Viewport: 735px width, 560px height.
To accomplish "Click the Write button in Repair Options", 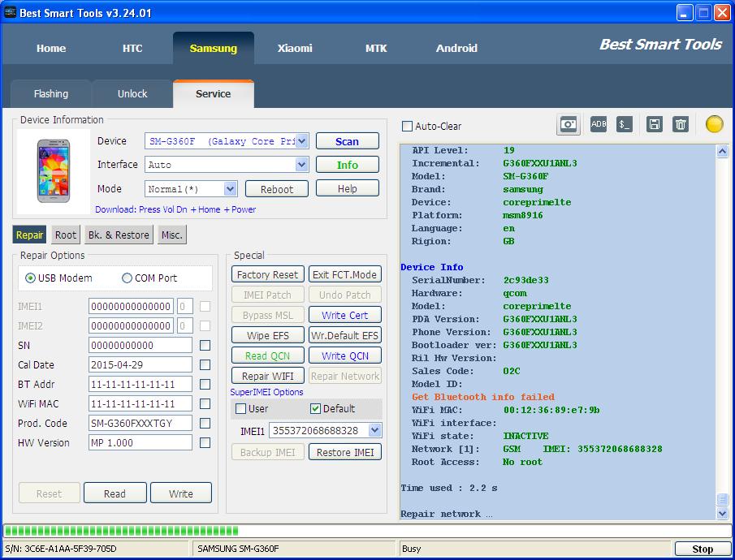I will click(180, 493).
